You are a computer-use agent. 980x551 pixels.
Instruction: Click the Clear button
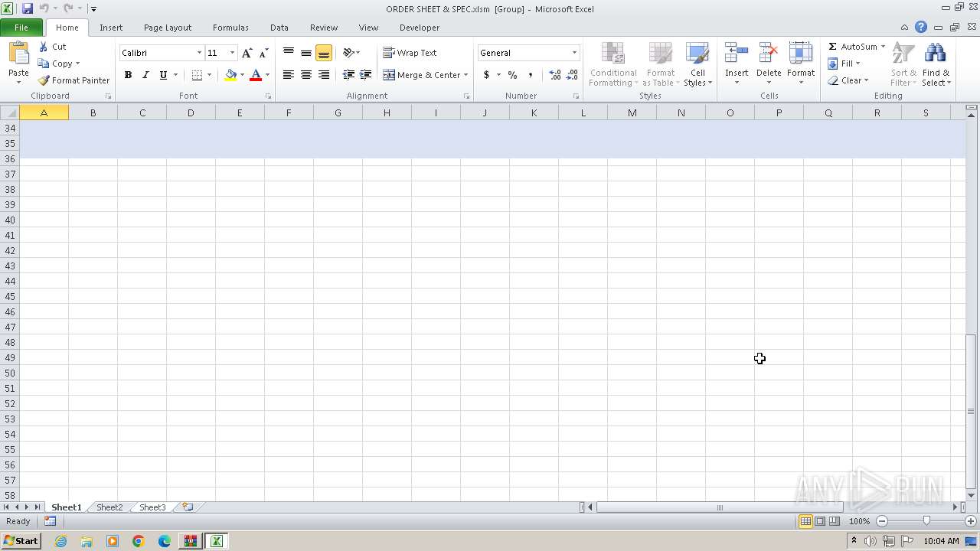pyautogui.click(x=848, y=80)
